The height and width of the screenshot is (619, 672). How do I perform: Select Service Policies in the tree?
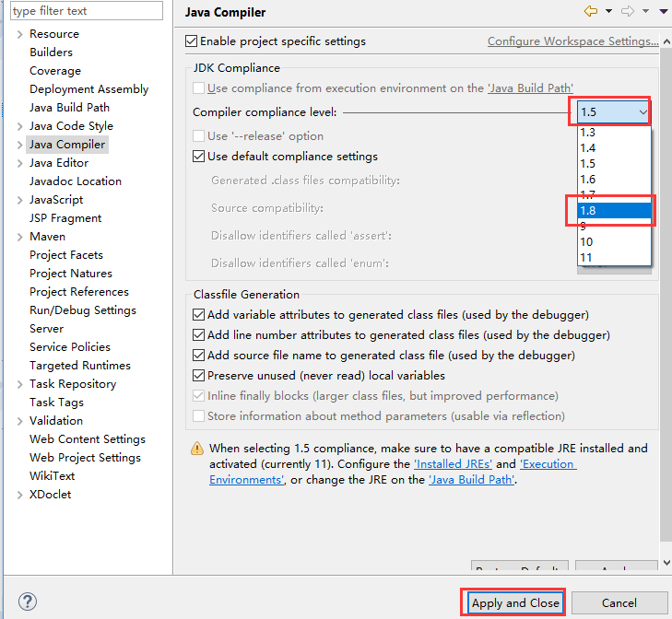pyautogui.click(x=70, y=347)
